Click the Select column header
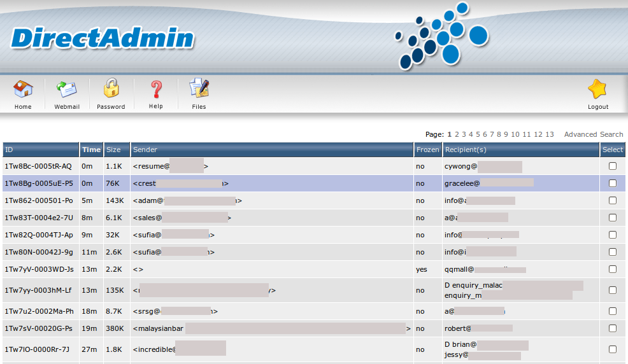 (x=613, y=150)
